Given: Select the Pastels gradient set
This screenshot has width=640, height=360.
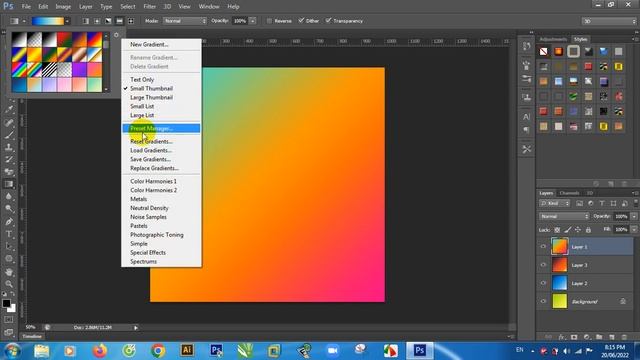Looking at the screenshot, I should click(139, 226).
